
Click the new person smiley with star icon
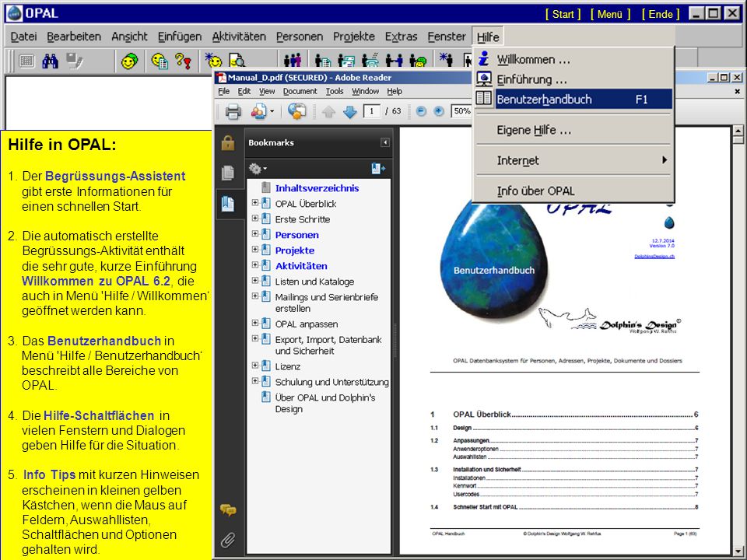(213, 61)
